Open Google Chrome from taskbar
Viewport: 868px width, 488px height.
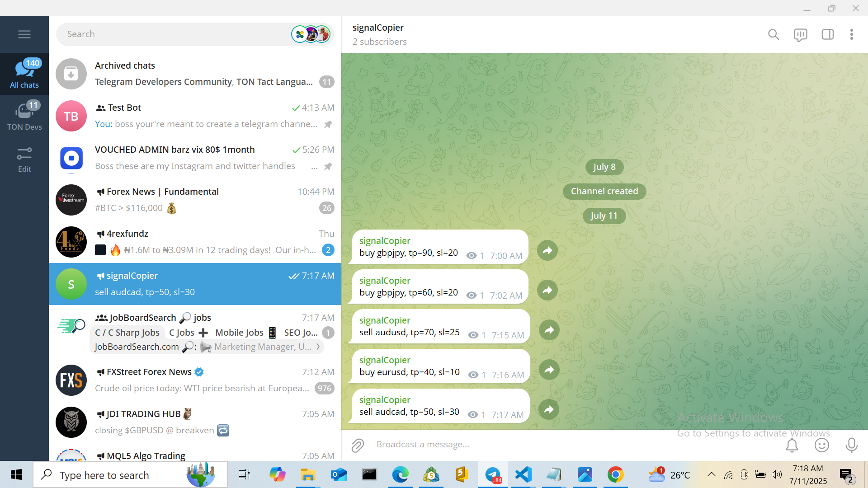(615, 475)
